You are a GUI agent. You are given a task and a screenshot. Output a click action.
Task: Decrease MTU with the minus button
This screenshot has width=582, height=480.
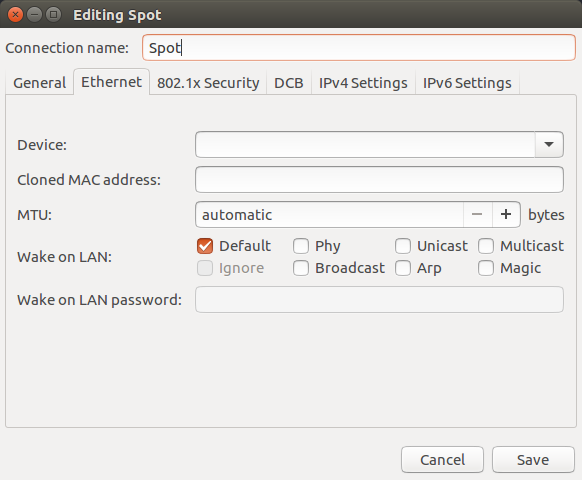(x=477, y=215)
